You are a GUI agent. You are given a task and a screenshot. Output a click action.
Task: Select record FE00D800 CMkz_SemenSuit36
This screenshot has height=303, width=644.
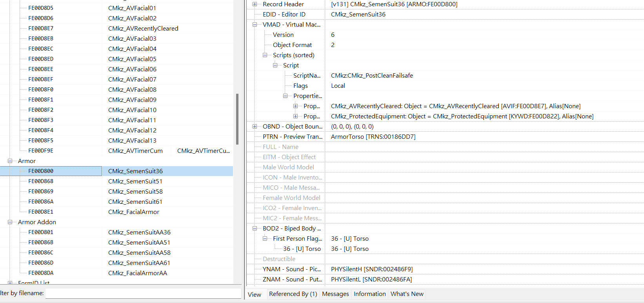pos(116,171)
